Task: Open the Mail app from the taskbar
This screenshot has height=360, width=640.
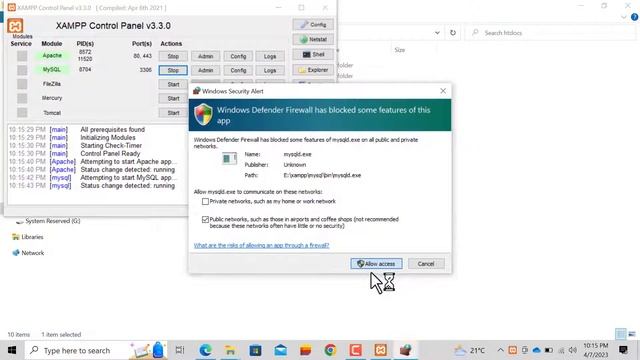Action: tap(280, 350)
